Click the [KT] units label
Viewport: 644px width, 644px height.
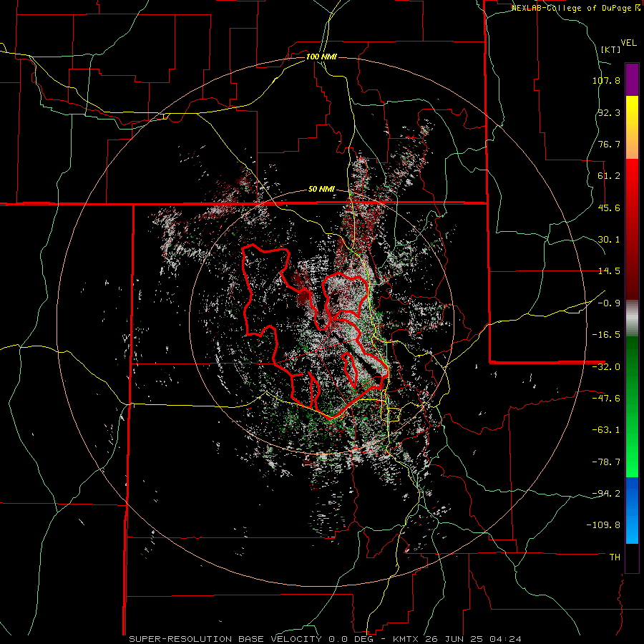[x=610, y=49]
